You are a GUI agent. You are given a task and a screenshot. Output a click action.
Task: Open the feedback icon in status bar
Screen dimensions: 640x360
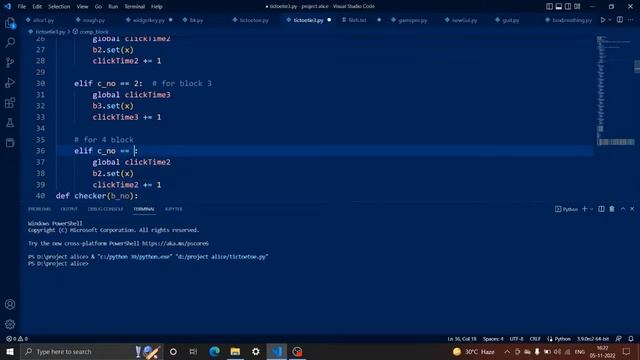tap(619, 339)
